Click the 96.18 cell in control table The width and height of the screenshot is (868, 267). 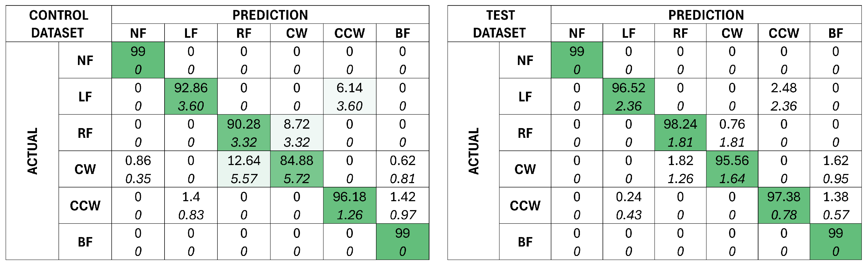349,205
